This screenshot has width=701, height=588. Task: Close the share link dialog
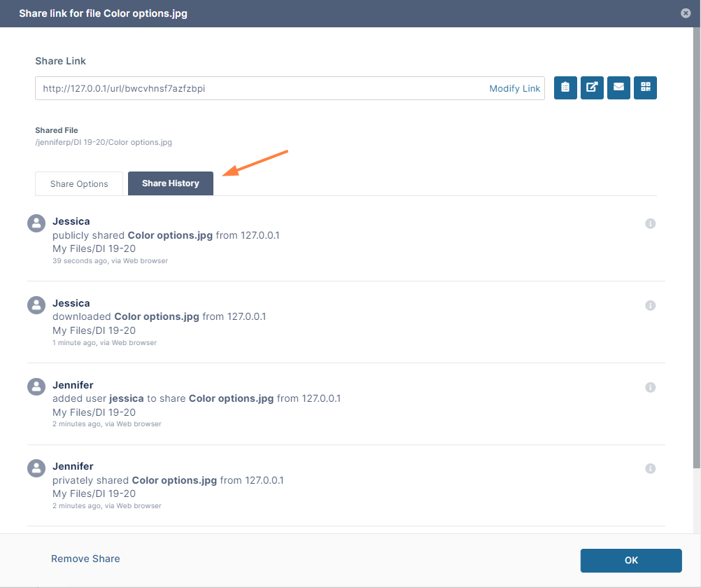point(686,13)
